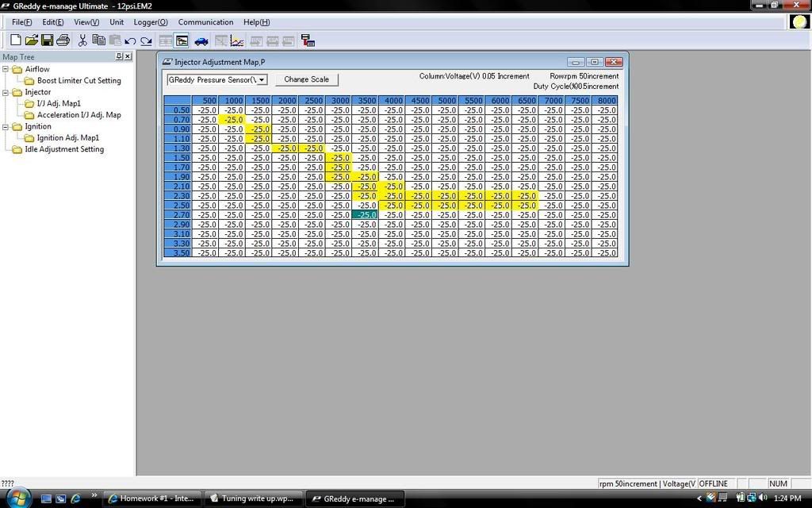Screen dimensions: 812x508
Task: Select the Ignition folder label
Action: (38, 126)
